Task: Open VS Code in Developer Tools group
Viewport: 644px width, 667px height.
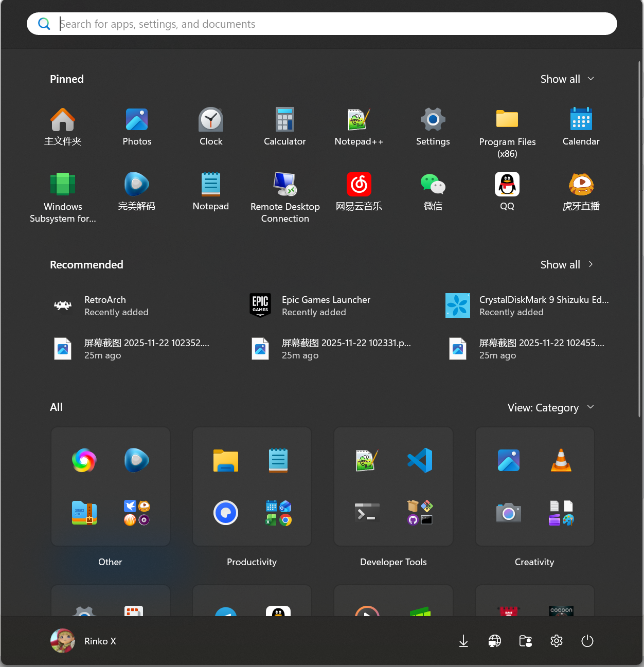Action: tap(420, 460)
